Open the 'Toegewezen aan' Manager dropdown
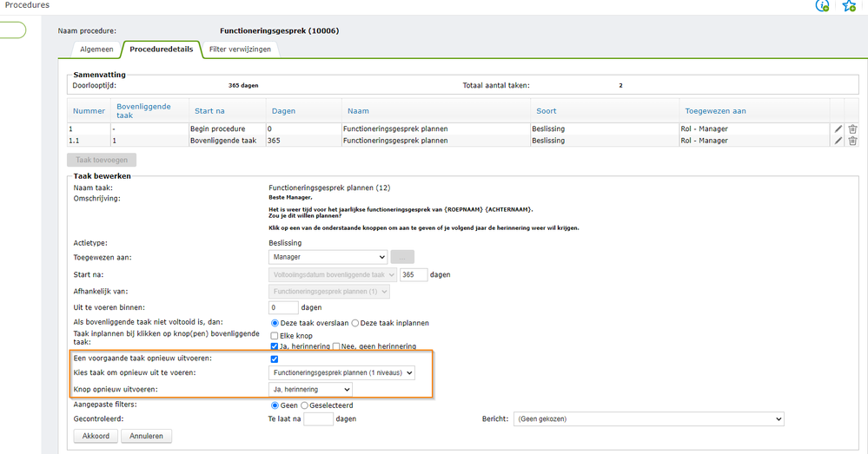This screenshot has width=868, height=454. (x=328, y=257)
